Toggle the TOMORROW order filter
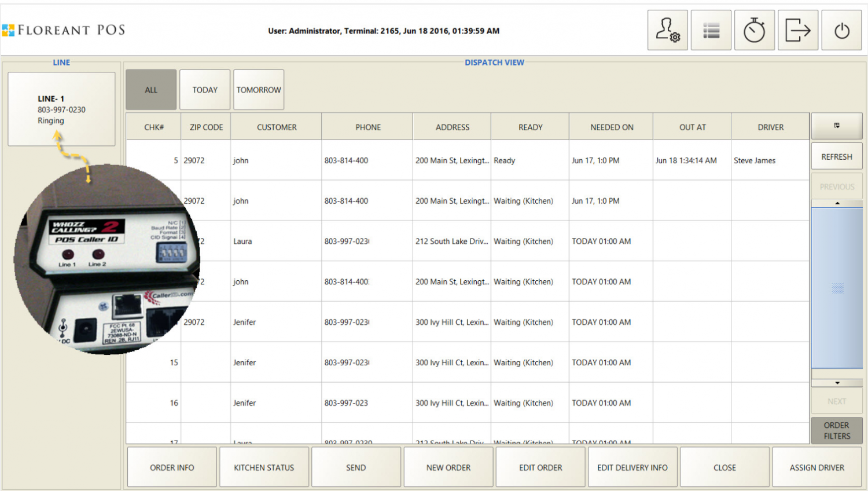This screenshot has height=491, width=868. (258, 89)
